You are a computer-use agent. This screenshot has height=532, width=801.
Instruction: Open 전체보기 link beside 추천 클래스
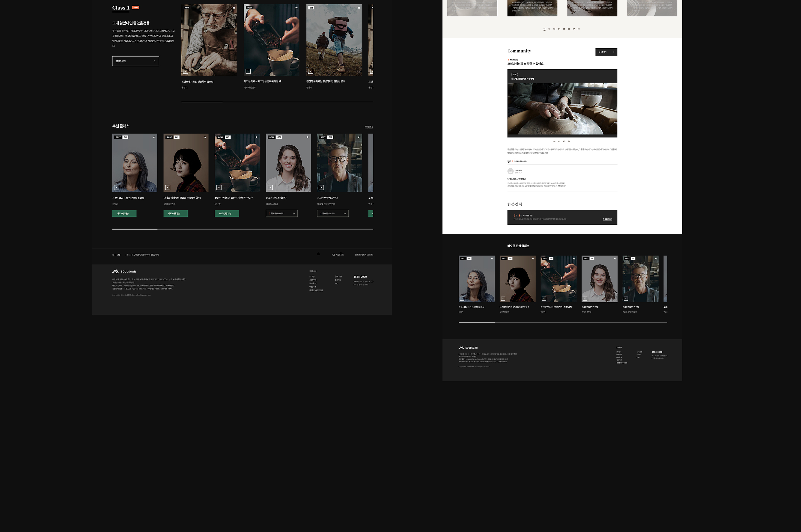click(368, 127)
